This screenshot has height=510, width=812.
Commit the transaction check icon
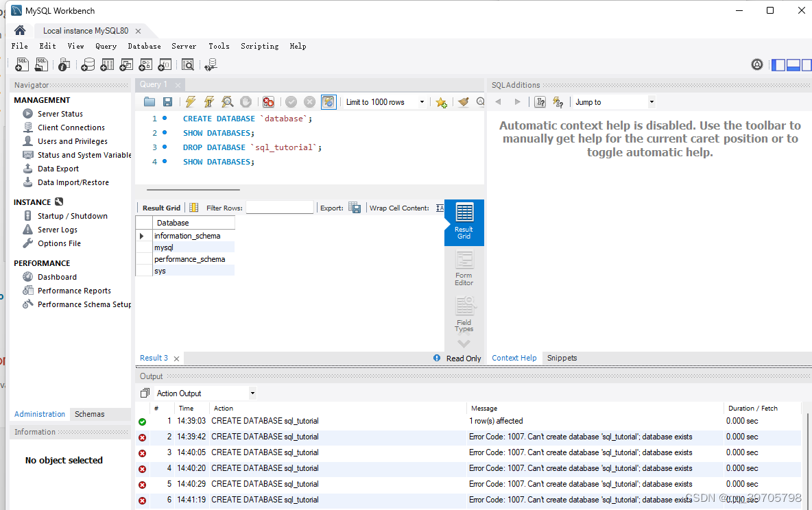[291, 102]
